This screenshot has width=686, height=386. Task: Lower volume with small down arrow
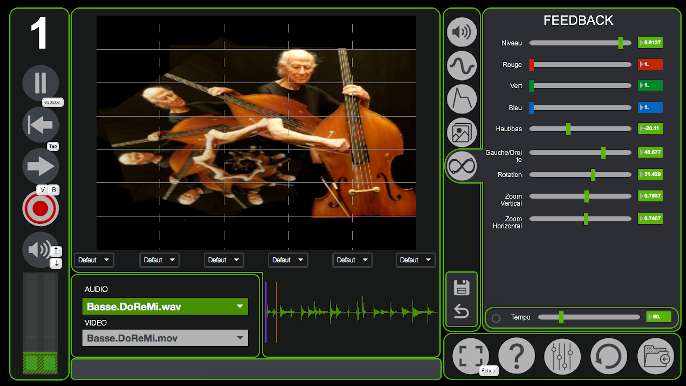[56, 263]
